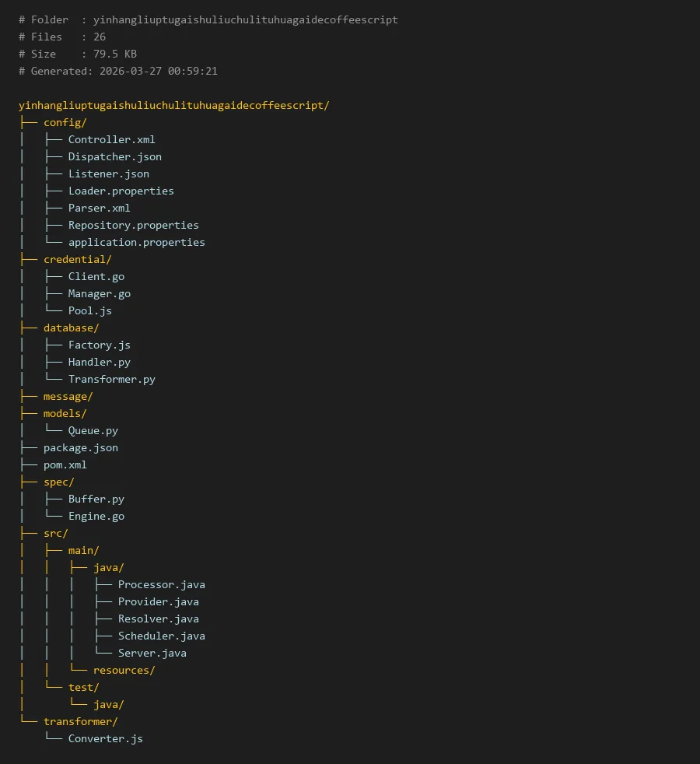
Task: Click the pom.xml file
Action: coord(65,464)
